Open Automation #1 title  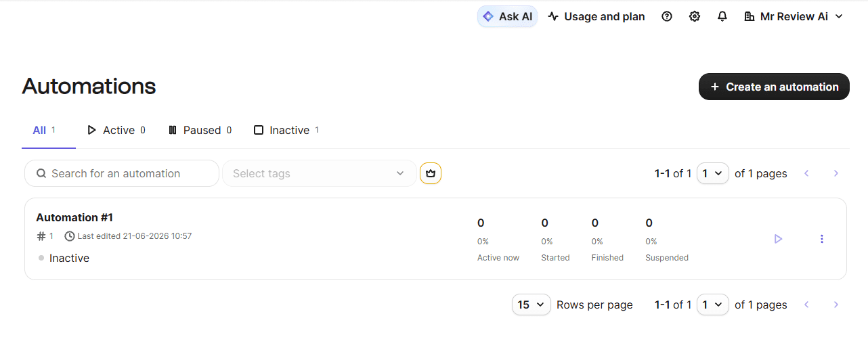(74, 217)
